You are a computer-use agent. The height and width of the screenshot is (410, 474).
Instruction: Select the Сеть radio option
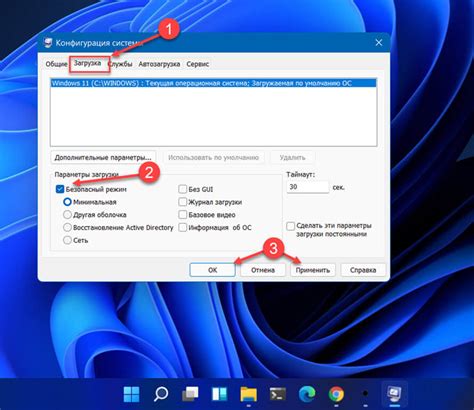67,240
